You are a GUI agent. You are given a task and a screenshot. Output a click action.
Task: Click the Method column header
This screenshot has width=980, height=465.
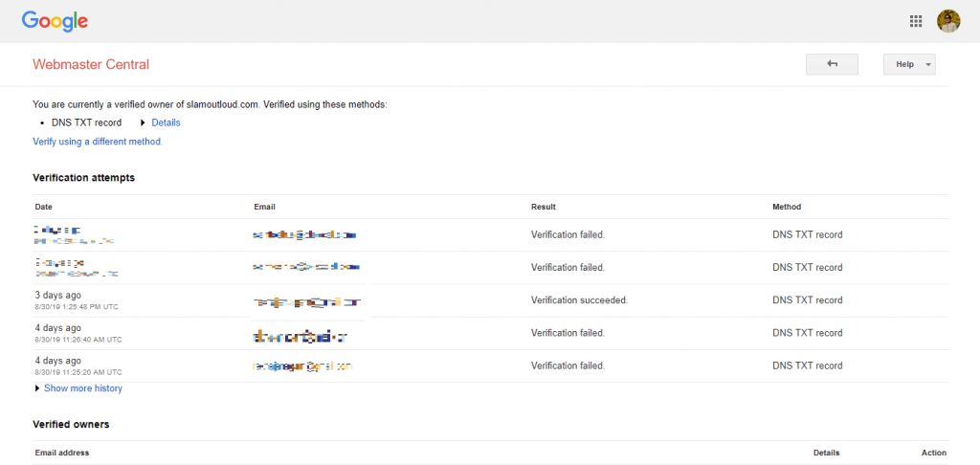pyautogui.click(x=787, y=207)
